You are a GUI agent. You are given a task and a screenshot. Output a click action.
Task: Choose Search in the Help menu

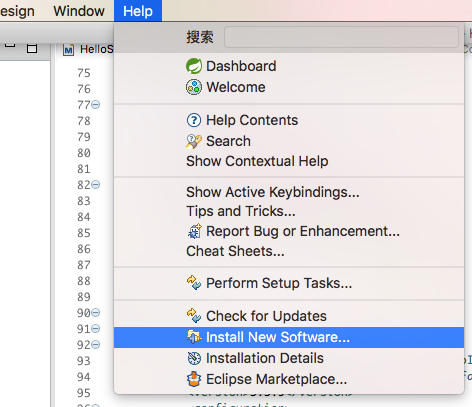tap(289, 141)
